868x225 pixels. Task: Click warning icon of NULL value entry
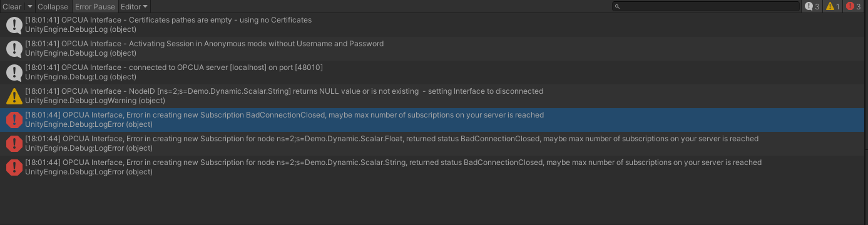click(14, 96)
